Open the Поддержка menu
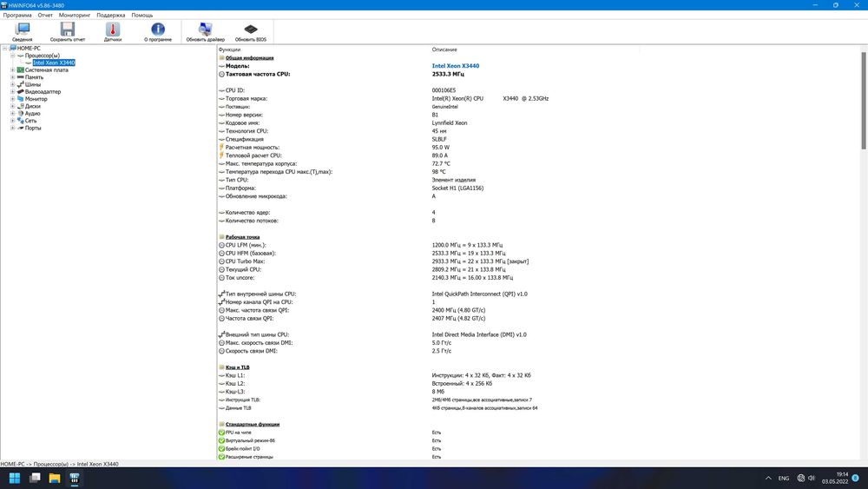Screen dimensions: 868x489 pyautogui.click(x=111, y=15)
